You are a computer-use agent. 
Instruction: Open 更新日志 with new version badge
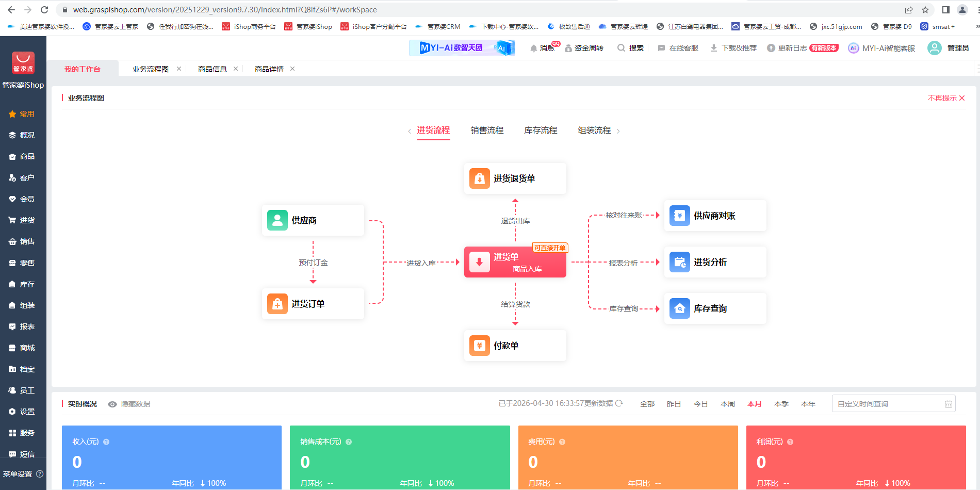click(803, 48)
